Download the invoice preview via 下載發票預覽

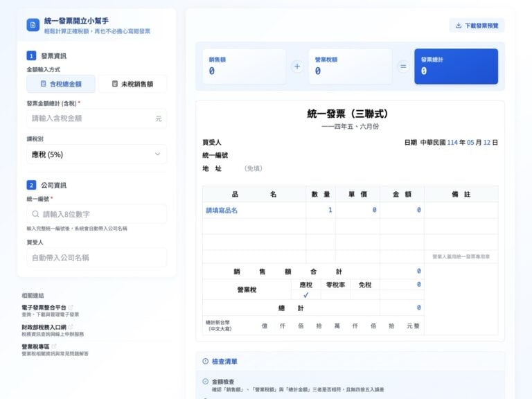(x=477, y=26)
